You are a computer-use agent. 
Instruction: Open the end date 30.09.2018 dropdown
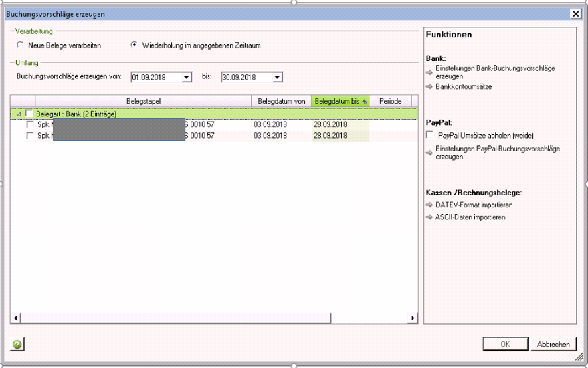(x=277, y=77)
